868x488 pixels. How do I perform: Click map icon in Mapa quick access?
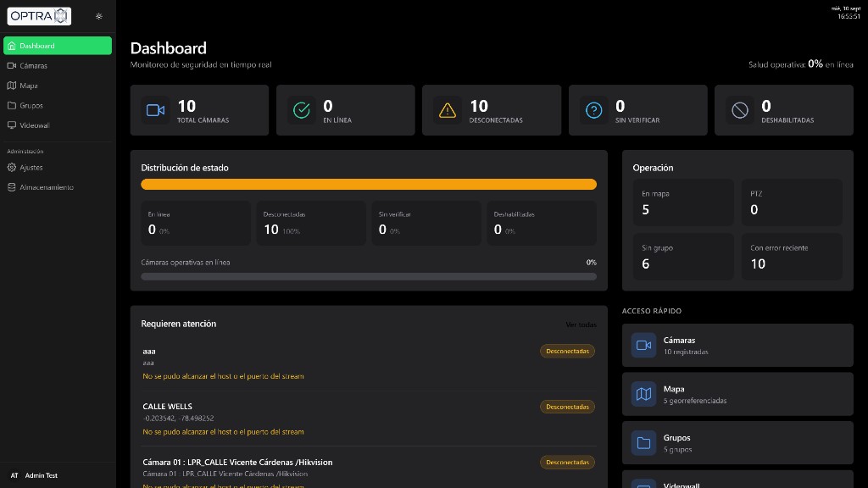pos(643,394)
